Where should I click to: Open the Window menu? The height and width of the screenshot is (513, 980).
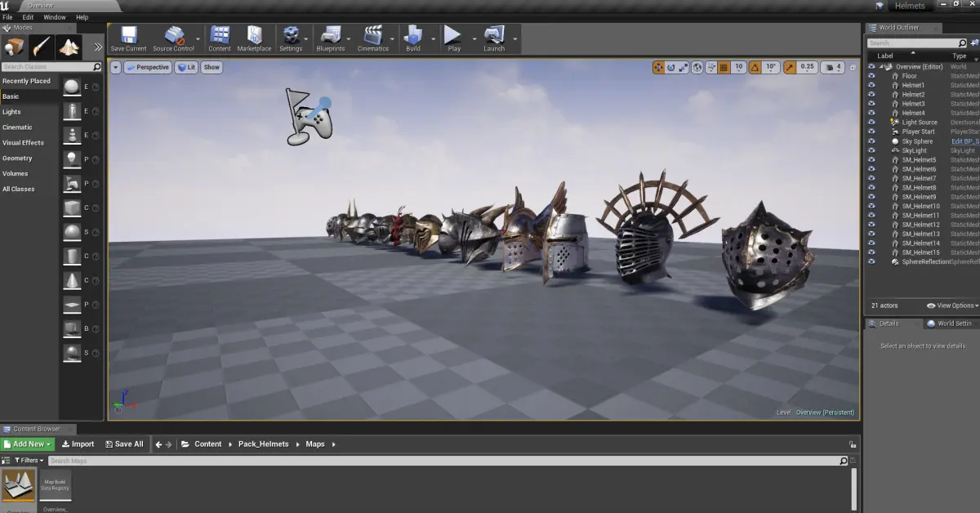coord(55,17)
